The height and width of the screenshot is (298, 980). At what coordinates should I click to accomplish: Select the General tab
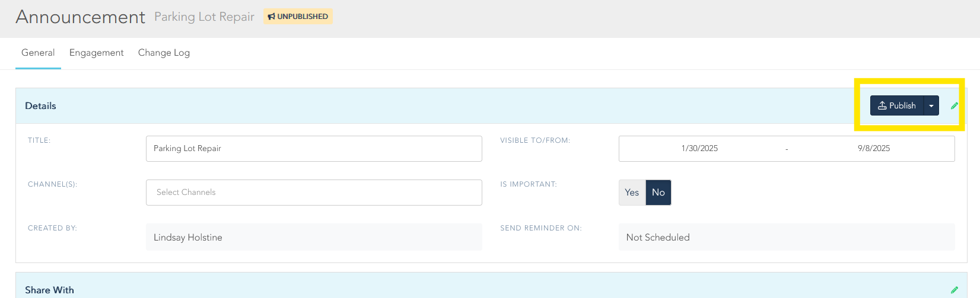38,53
